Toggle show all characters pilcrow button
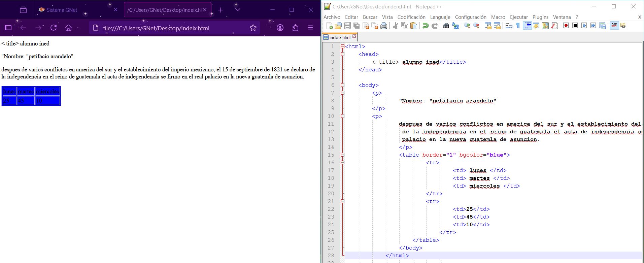This screenshot has width=644, height=263. [x=518, y=26]
